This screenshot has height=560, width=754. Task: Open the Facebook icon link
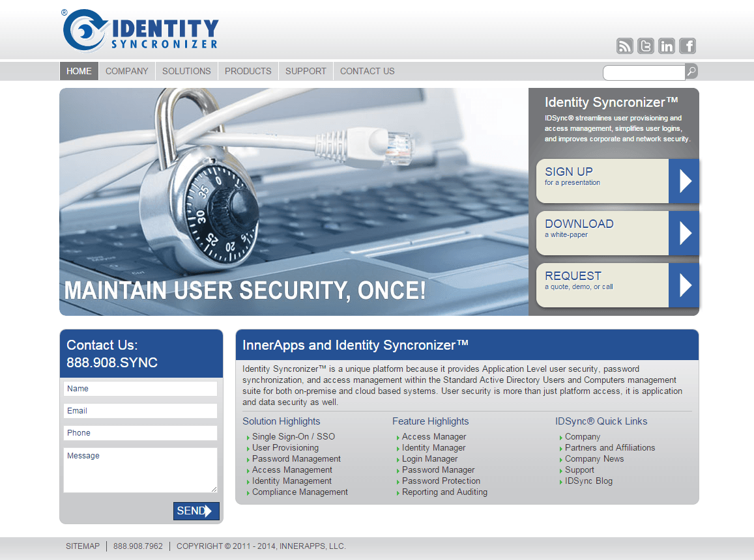click(x=687, y=46)
